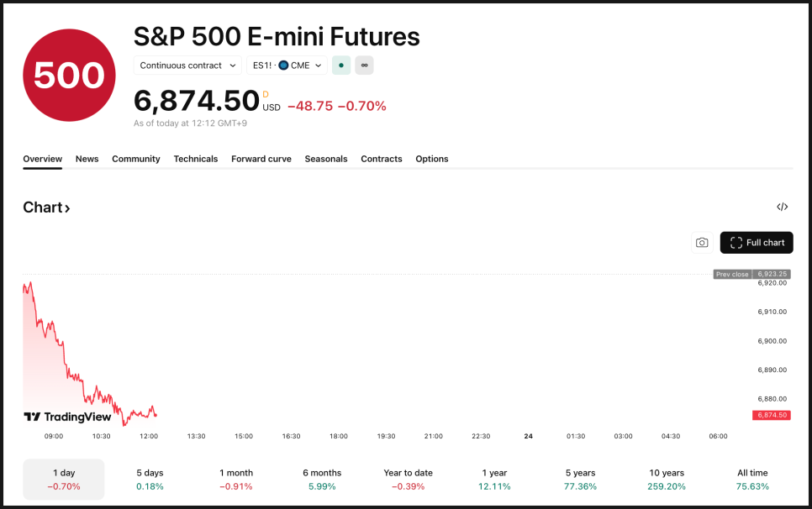812x509 pixels.
Task: Click the green market status dot icon
Action: pos(341,66)
